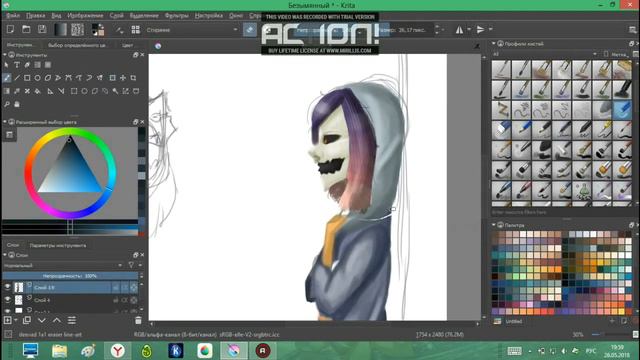This screenshot has width=640, height=360.
Task: Open the Правка menu
Action: coord(36,16)
